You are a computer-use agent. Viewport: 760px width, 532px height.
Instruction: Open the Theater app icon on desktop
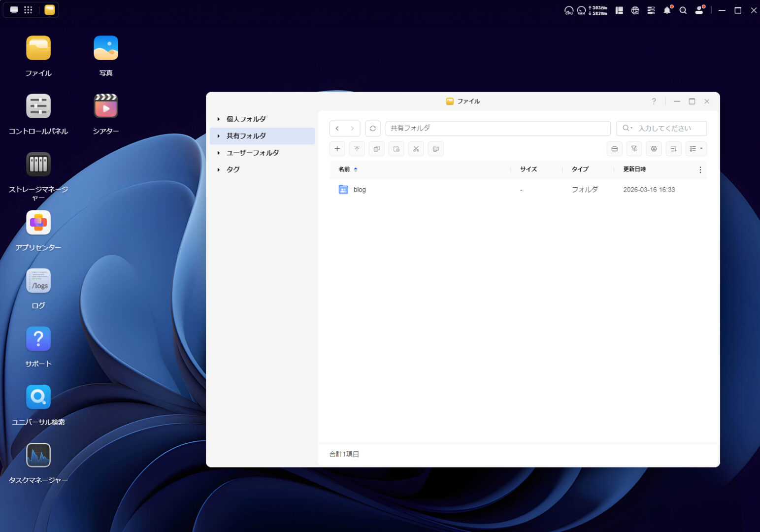click(106, 106)
